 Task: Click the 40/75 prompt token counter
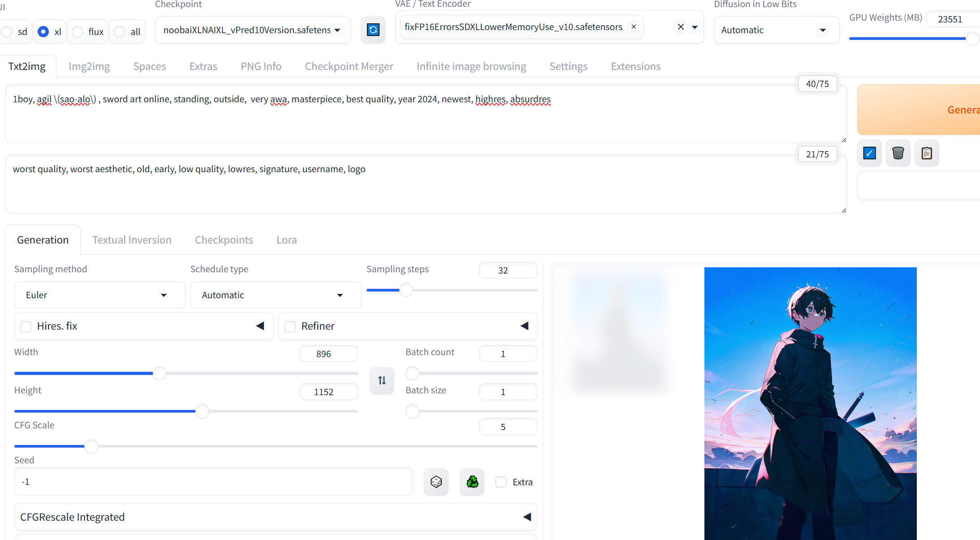point(817,84)
